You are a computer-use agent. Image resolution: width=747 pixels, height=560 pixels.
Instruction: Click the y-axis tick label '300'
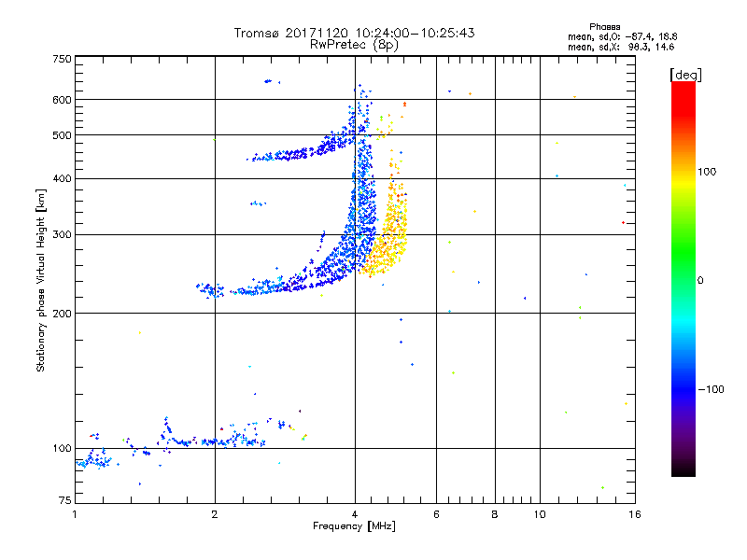tap(62, 234)
